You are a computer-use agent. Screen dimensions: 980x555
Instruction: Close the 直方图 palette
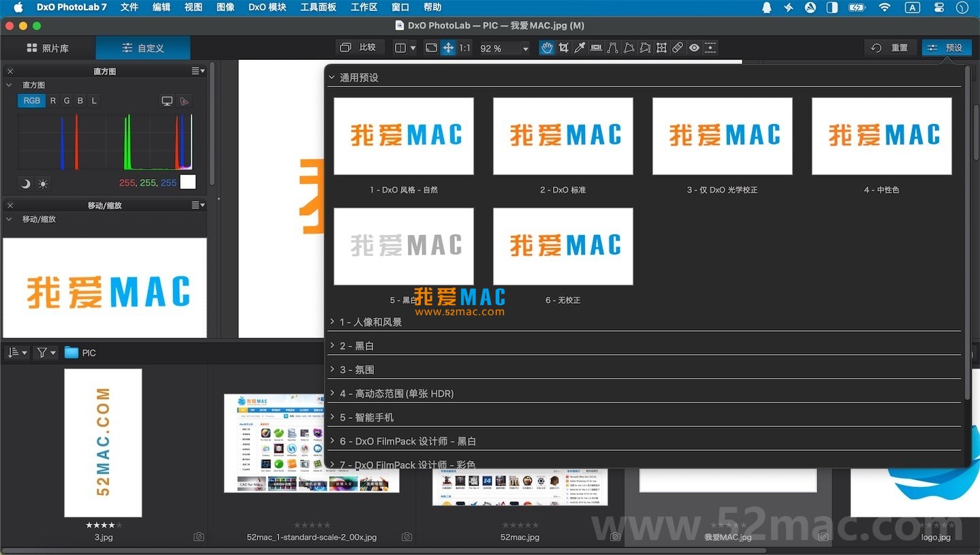point(10,71)
